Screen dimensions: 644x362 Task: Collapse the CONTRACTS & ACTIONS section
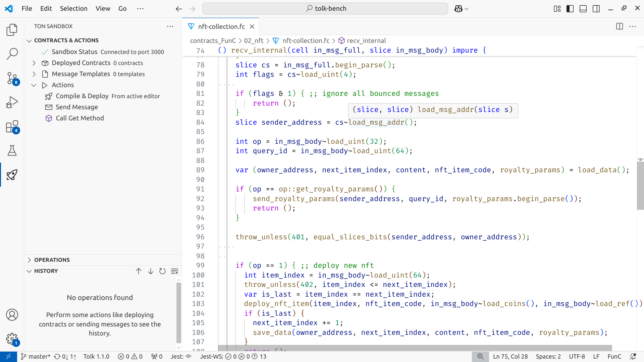coord(29,41)
